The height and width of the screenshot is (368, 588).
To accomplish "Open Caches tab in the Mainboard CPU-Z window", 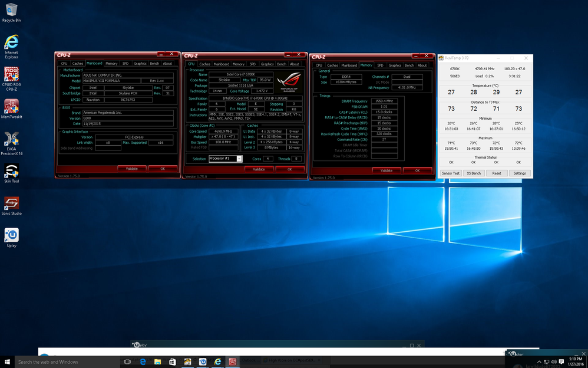I will point(78,64).
